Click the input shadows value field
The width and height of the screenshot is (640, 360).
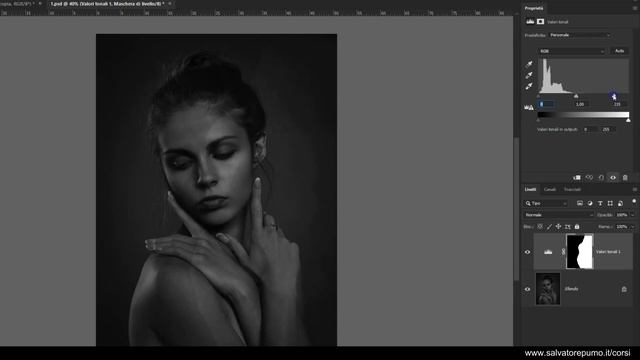(x=546, y=104)
